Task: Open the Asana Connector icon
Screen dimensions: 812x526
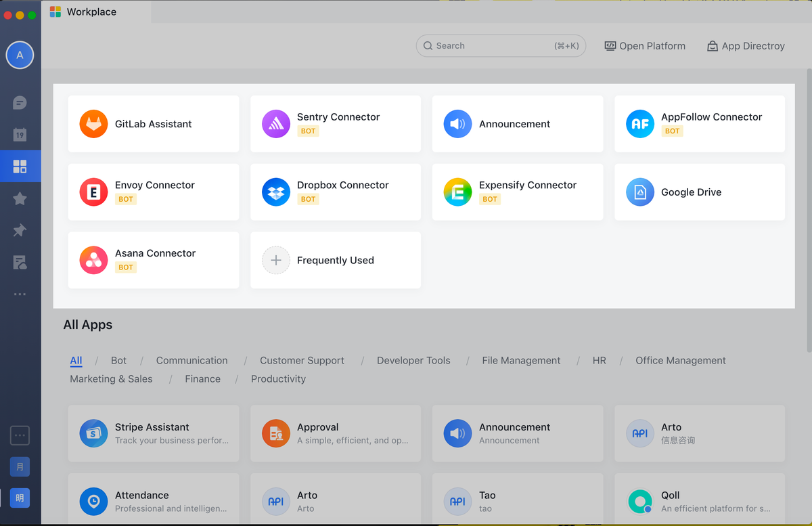Action: point(93,261)
